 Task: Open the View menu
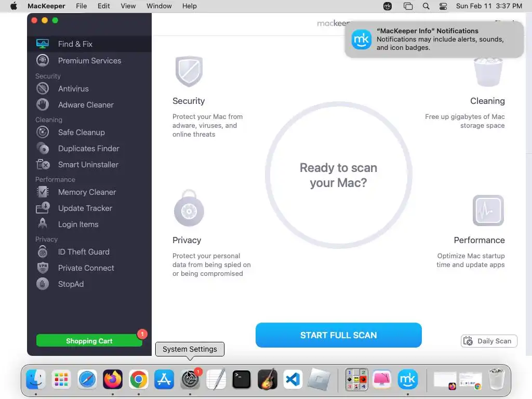(128, 6)
